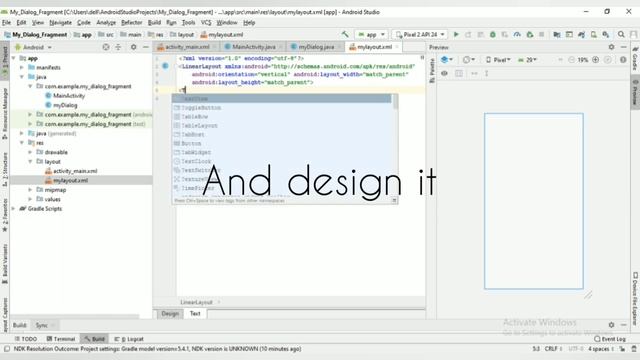640x360 pixels.
Task: Run the app with green play button
Action: [x=456, y=35]
